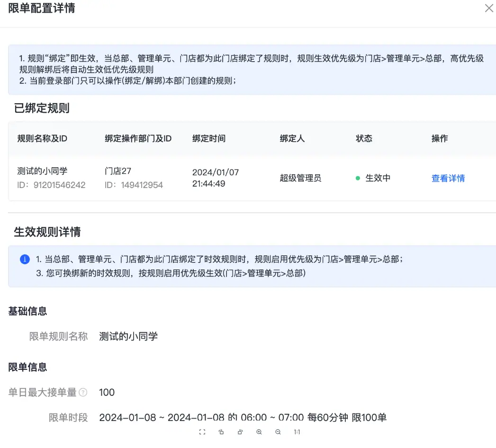Click the 规则名称及ID column header
Image resolution: width=496 pixels, height=448 pixels.
click(42, 138)
